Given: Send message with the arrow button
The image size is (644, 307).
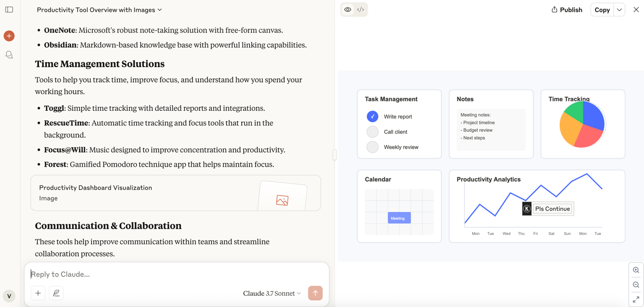Looking at the screenshot, I should (315, 293).
